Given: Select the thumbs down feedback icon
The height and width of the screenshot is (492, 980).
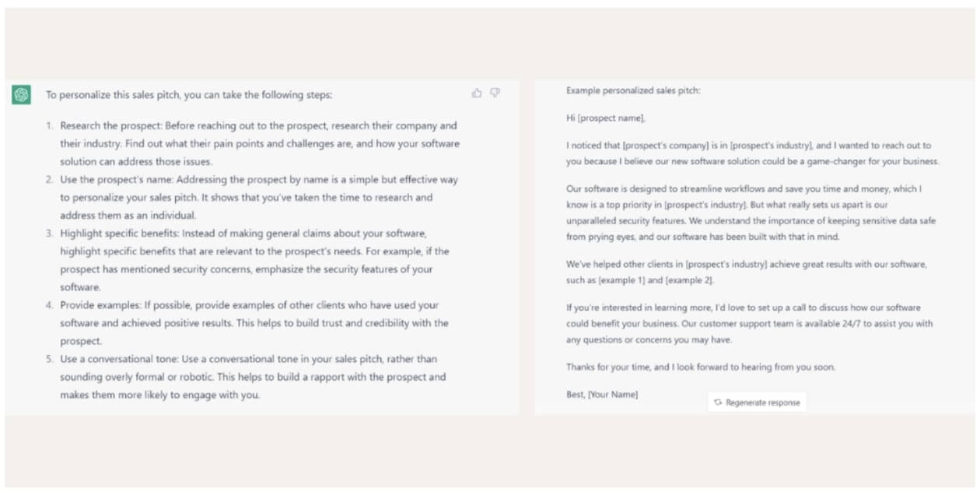Looking at the screenshot, I should (x=495, y=92).
